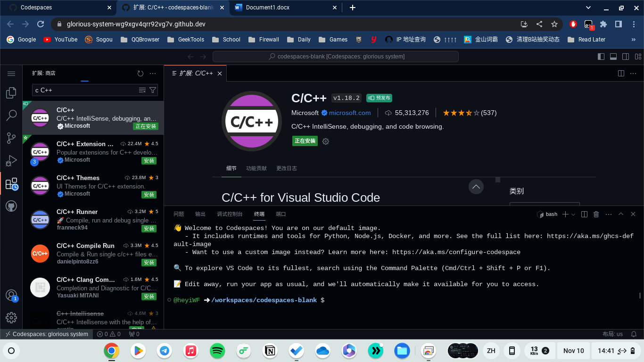
Task: Switch to the Document1.docx browser tab
Action: [x=286, y=8]
